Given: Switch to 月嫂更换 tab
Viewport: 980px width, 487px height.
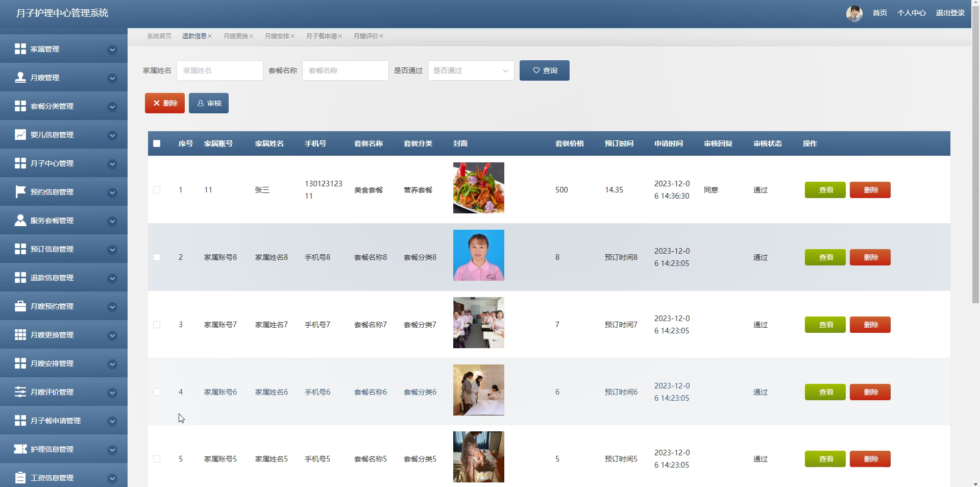Looking at the screenshot, I should click(x=235, y=36).
